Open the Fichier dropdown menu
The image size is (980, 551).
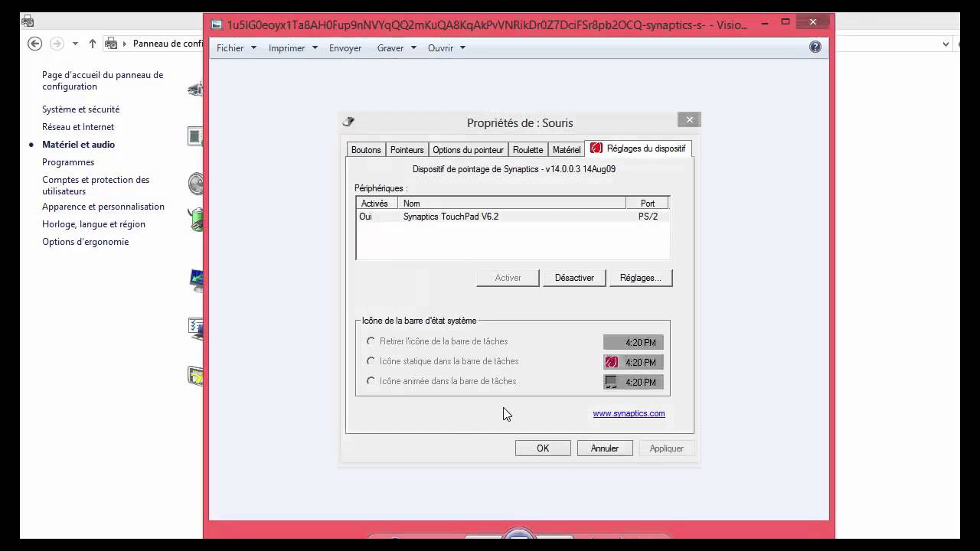tap(237, 47)
